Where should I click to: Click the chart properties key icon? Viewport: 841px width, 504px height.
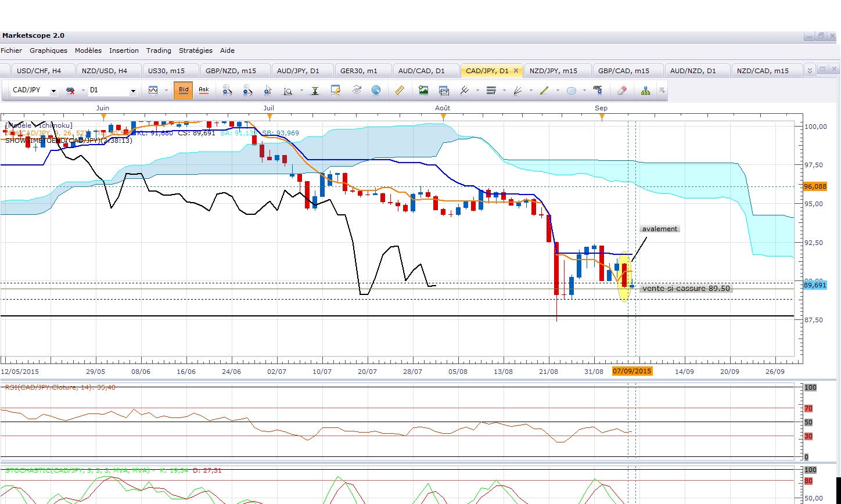coord(335,91)
